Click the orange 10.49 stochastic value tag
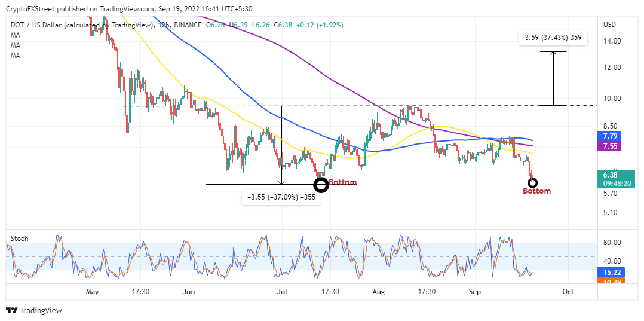 (614, 281)
